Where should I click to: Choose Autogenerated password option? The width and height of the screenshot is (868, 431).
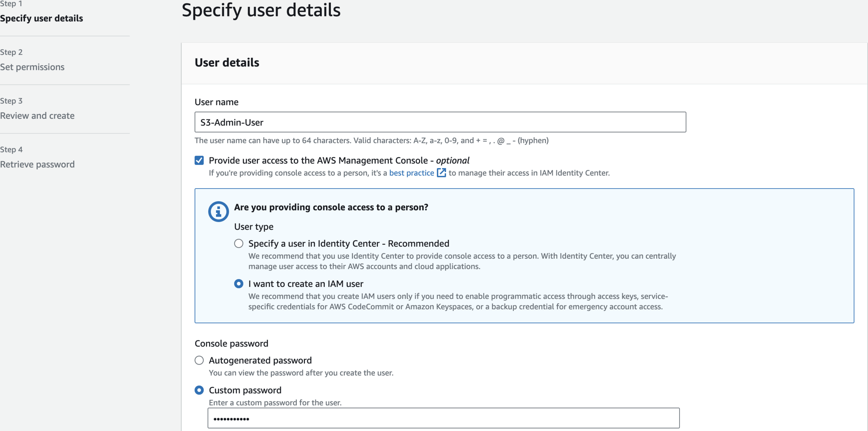199,360
